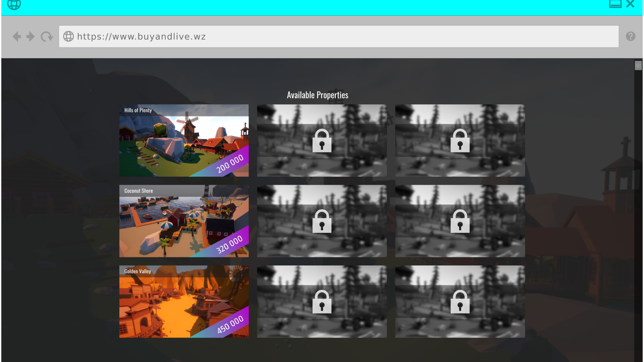Click the Available Properties heading
This screenshot has width=644, height=362.
(317, 95)
